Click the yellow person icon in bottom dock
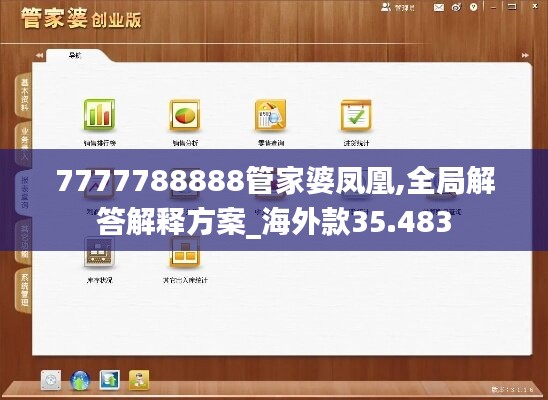The height and width of the screenshot is (400, 548). [139, 380]
